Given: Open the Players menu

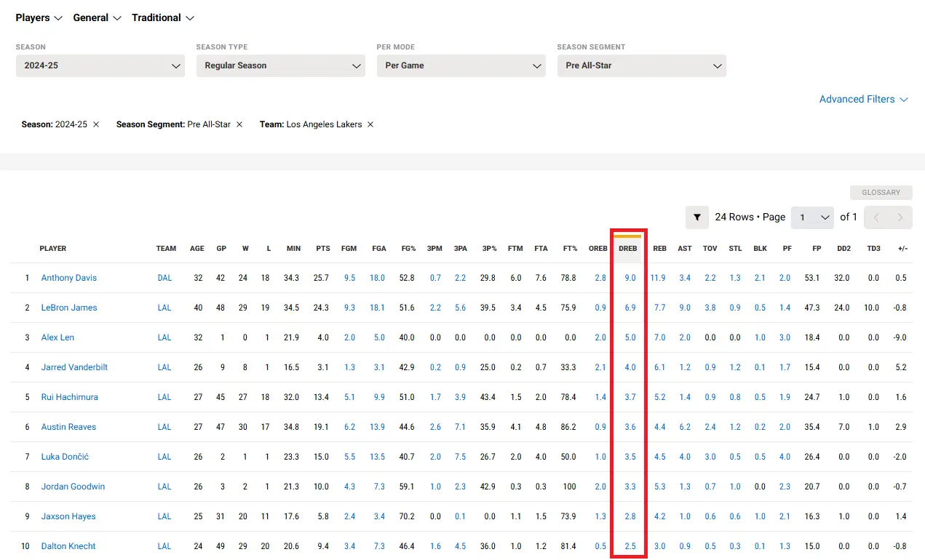Looking at the screenshot, I should click(39, 17).
